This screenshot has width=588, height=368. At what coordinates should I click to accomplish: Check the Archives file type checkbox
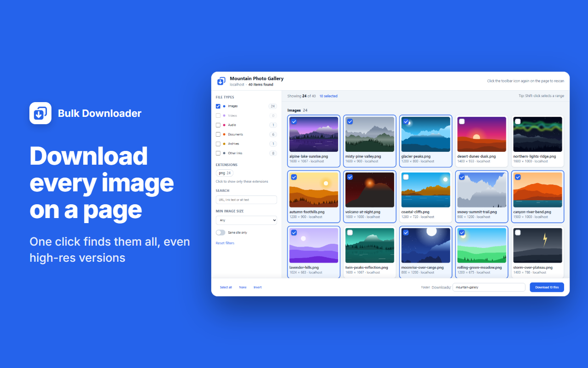(218, 144)
